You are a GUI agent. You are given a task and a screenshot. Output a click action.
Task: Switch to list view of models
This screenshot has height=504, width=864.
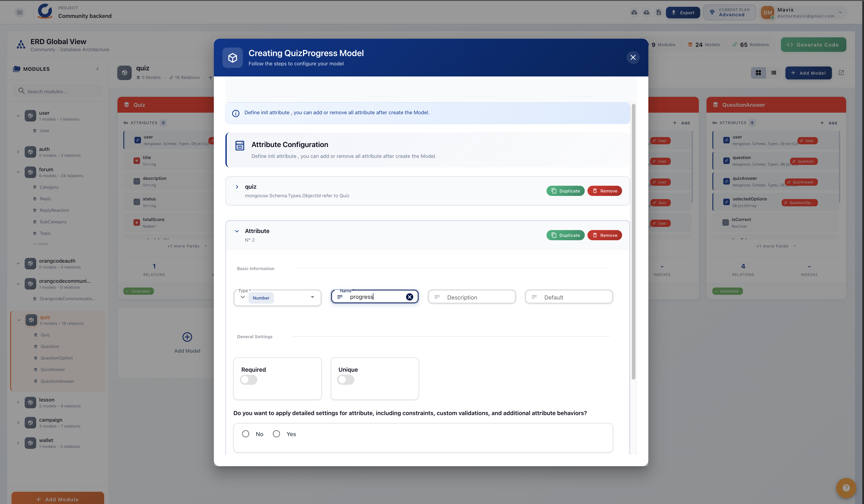(x=773, y=73)
